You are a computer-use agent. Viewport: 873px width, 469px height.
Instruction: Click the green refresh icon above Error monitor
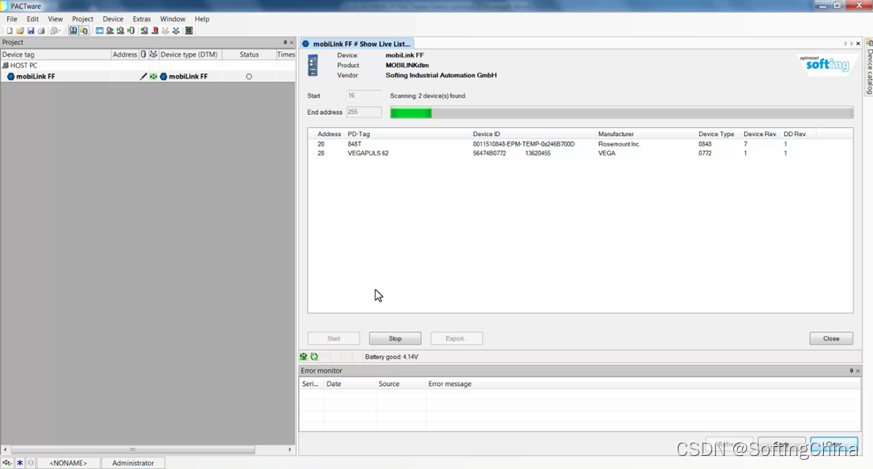click(314, 356)
